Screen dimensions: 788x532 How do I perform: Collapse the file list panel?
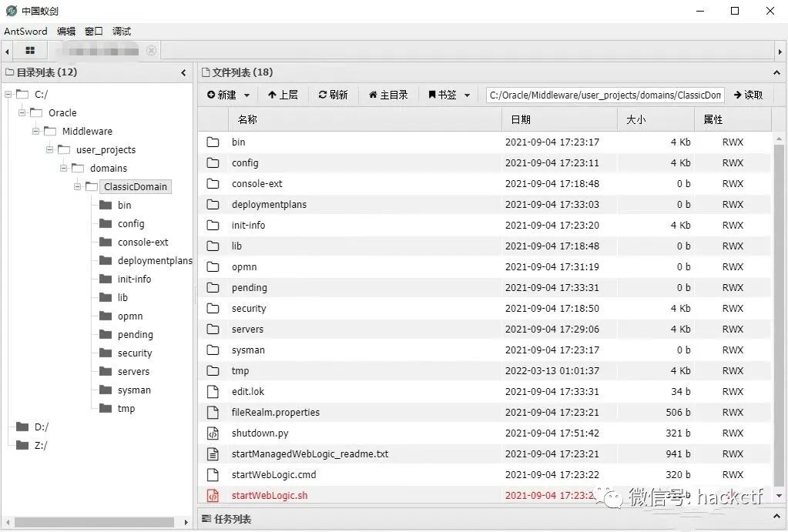(776, 73)
